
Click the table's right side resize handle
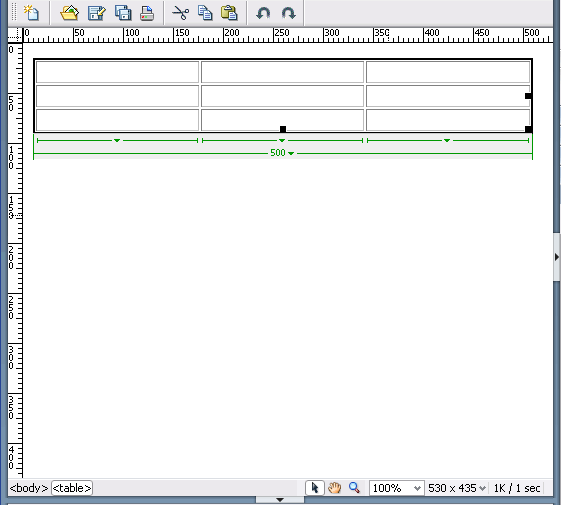(528, 96)
